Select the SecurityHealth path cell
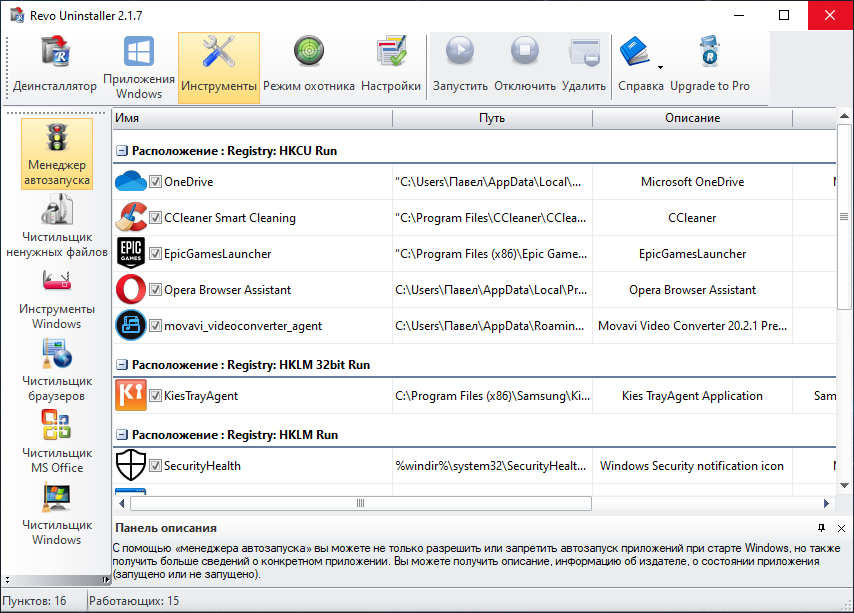Viewport: 854px width, 613px height. (492, 465)
